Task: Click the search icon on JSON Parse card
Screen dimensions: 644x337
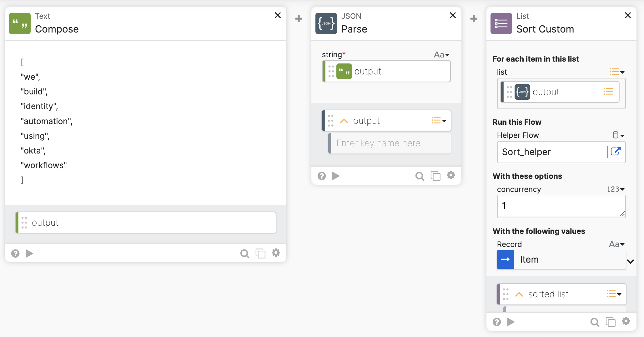Action: (420, 176)
